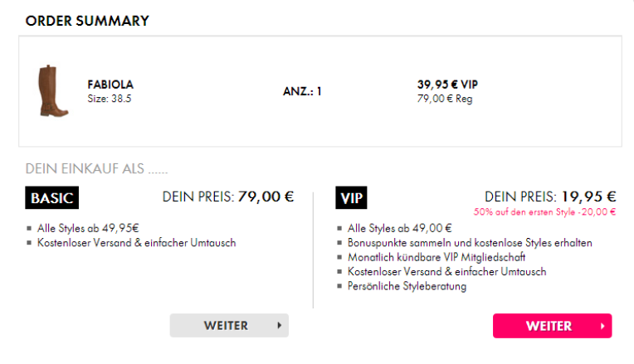Click "Alle Styles ab 49,95€" BASIC bullet
634x364 pixels.
pyautogui.click(x=88, y=228)
